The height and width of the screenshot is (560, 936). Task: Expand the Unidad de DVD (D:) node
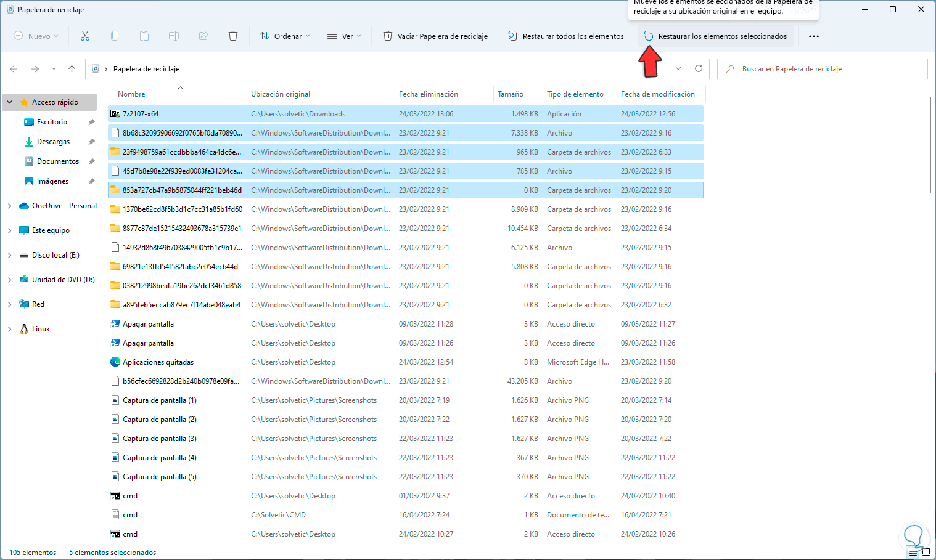pos(10,280)
